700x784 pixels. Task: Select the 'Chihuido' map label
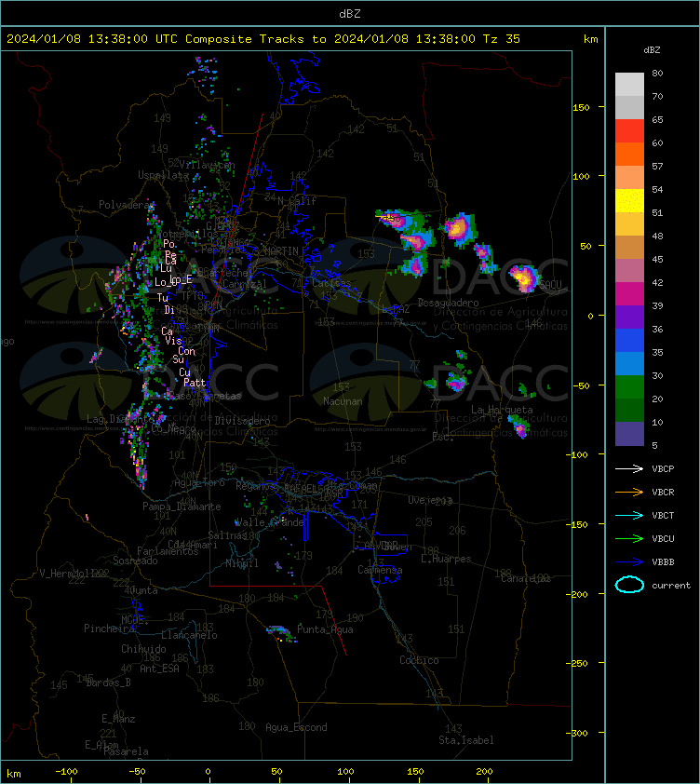click(x=143, y=649)
